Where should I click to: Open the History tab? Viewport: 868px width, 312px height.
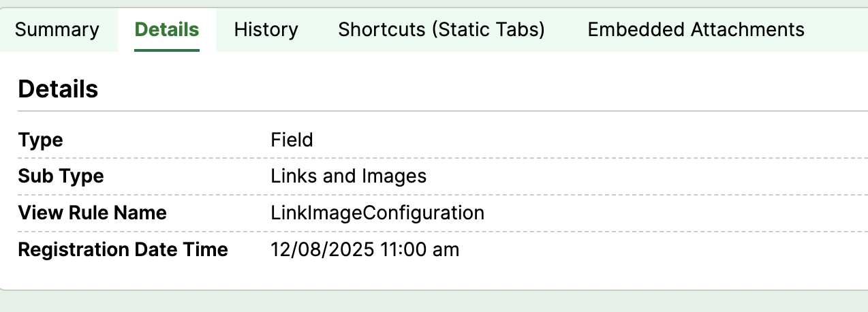(266, 30)
